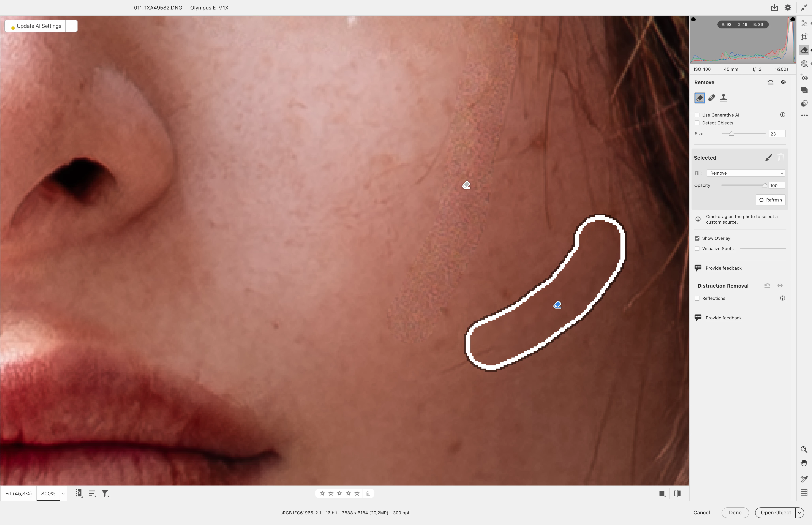
Task: Click the Refresh button
Action: (x=770, y=200)
